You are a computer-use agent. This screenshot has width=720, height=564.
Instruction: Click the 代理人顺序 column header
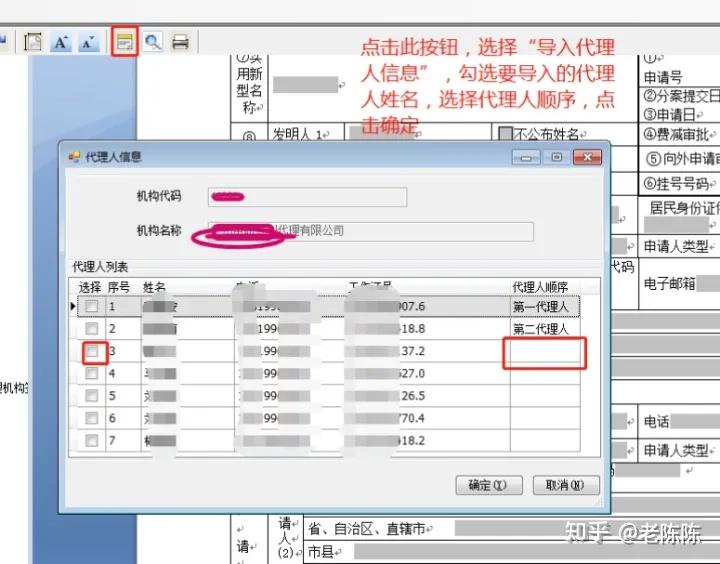(x=541, y=287)
